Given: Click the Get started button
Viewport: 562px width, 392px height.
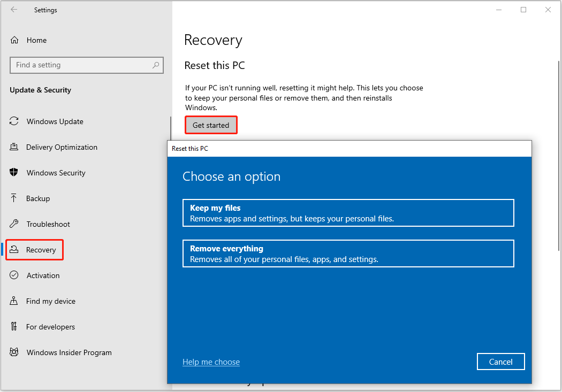Looking at the screenshot, I should [211, 125].
